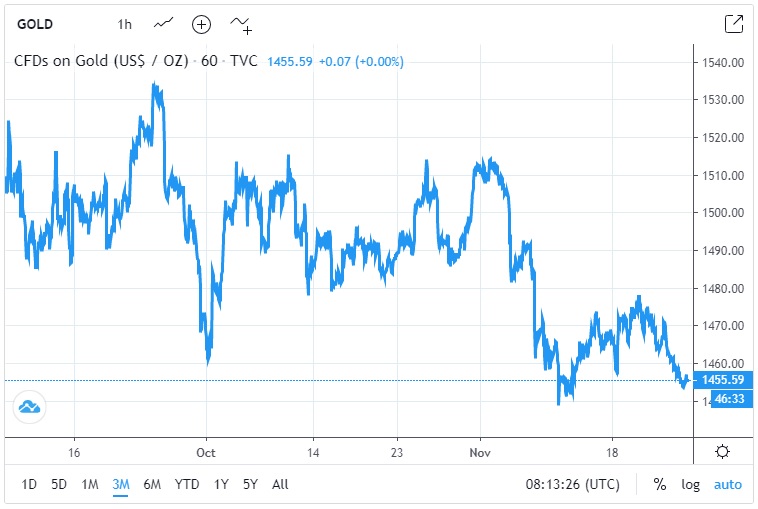The height and width of the screenshot is (509, 758).
Task: Click the TradingView logo badge
Action: (x=28, y=406)
